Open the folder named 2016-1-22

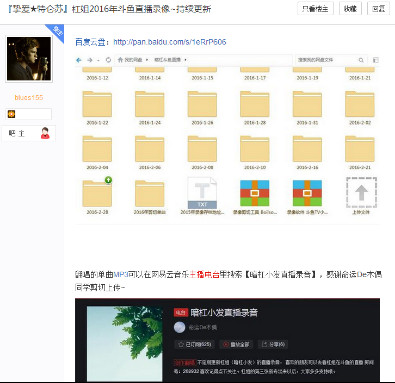[x=97, y=104]
